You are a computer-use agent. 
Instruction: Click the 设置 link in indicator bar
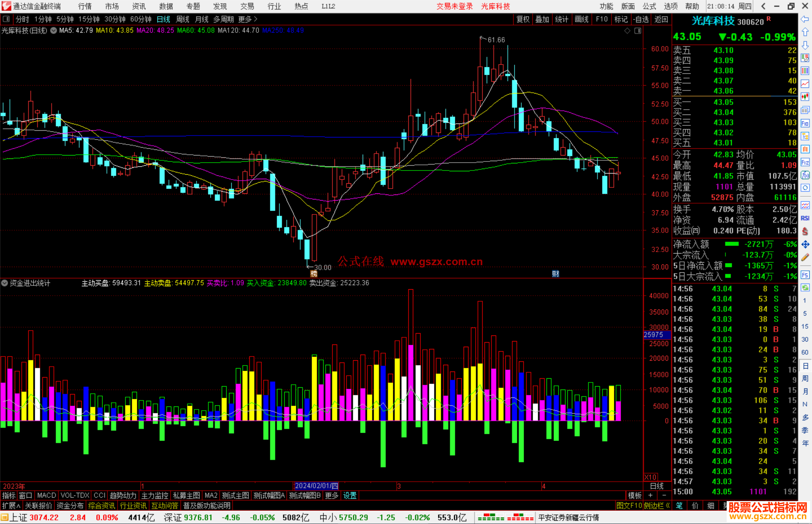(x=350, y=495)
